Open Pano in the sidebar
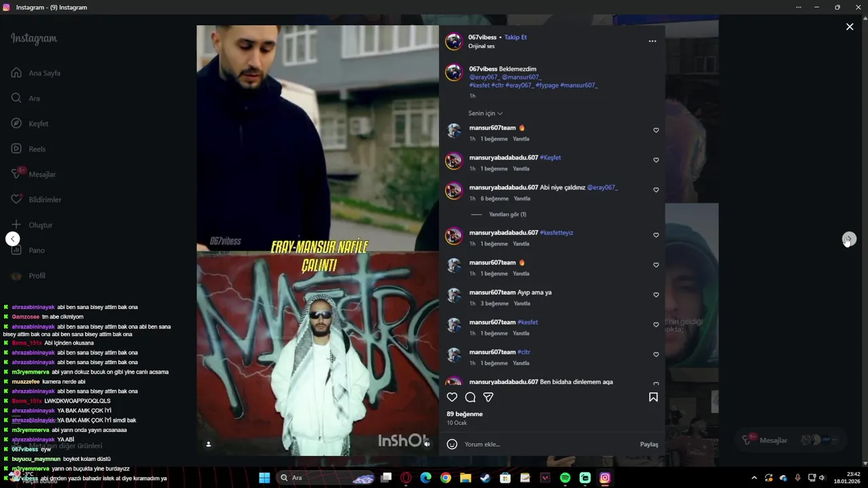868x488 pixels. pyautogui.click(x=28, y=250)
